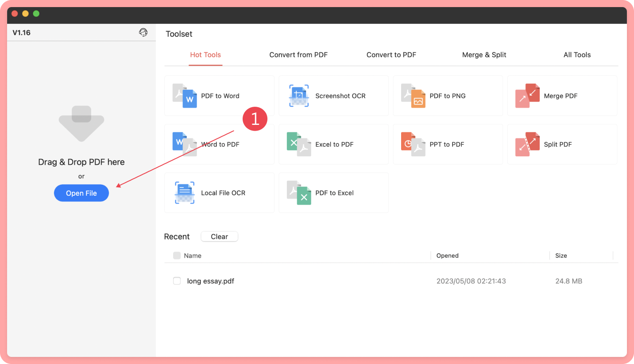Screen dimensions: 634x364
Task: Open the Excel to PDF converter
Action: point(333,144)
